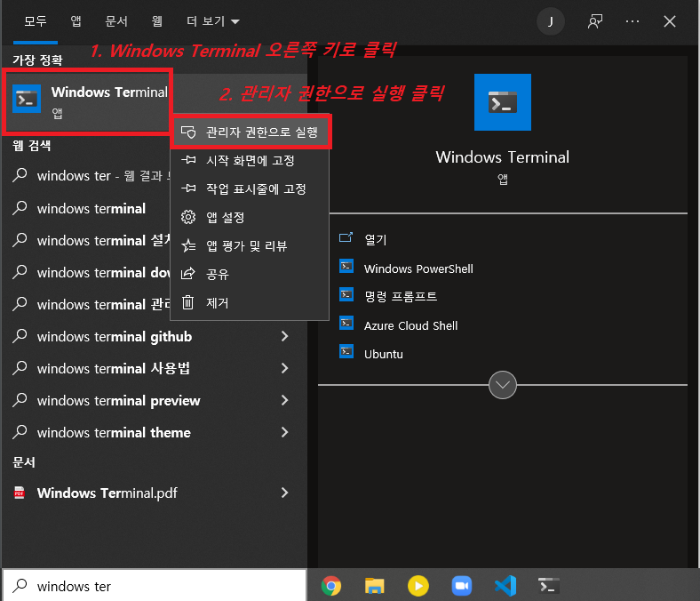Launch Azure Cloud Shell from preview pane
Image resolution: width=700 pixels, height=601 pixels.
point(410,325)
